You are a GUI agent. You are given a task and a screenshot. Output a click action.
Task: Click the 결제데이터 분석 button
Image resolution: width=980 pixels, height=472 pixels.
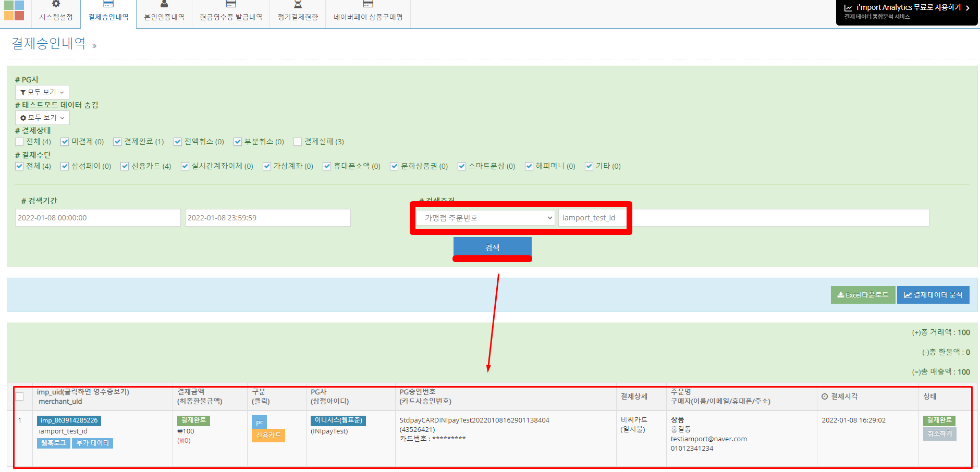click(x=933, y=295)
